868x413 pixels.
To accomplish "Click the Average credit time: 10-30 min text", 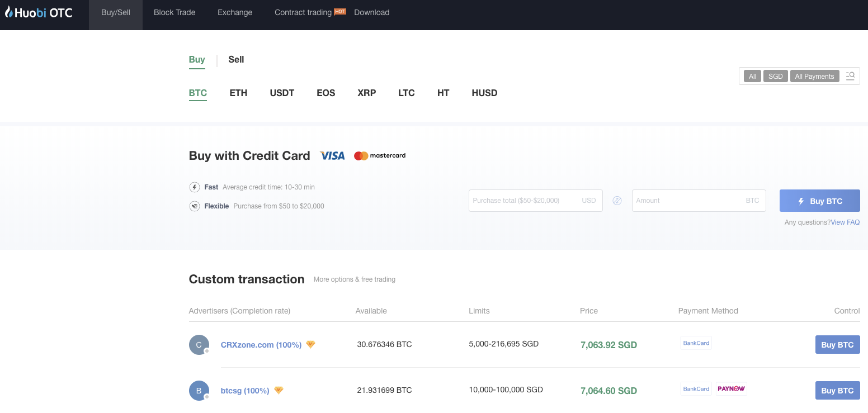I will (x=268, y=187).
